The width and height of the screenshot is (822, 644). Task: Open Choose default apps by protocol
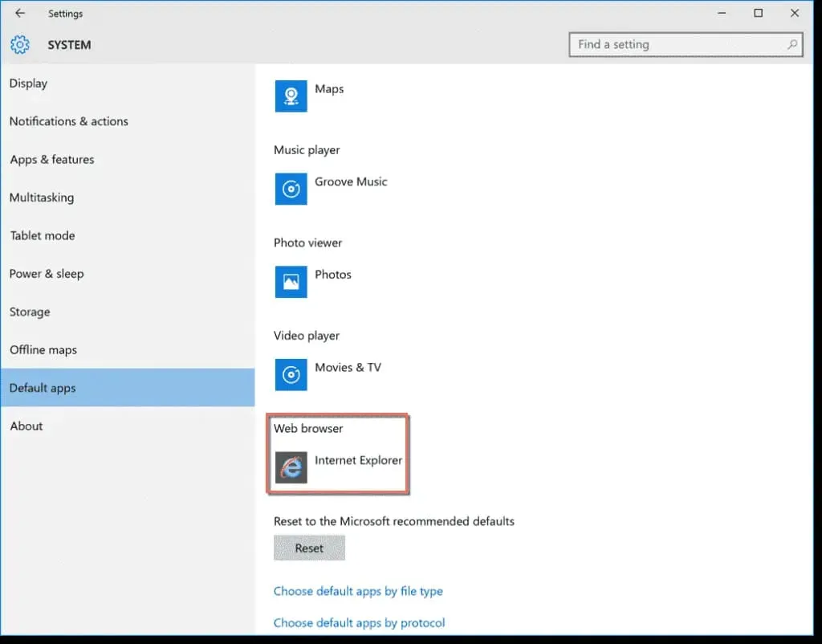coord(360,622)
